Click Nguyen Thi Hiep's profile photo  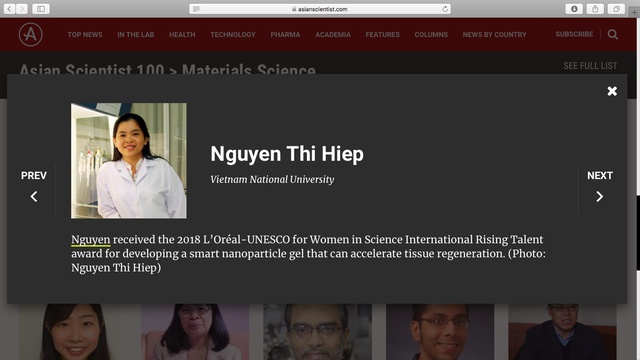(x=129, y=161)
